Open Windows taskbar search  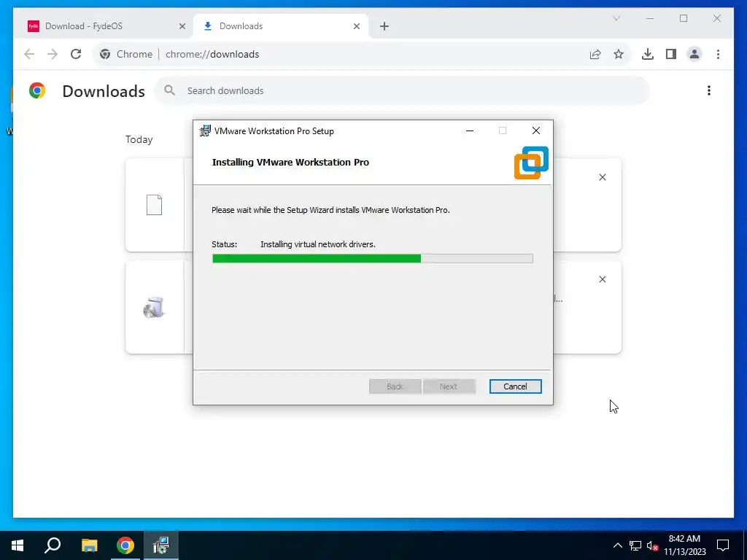53,545
